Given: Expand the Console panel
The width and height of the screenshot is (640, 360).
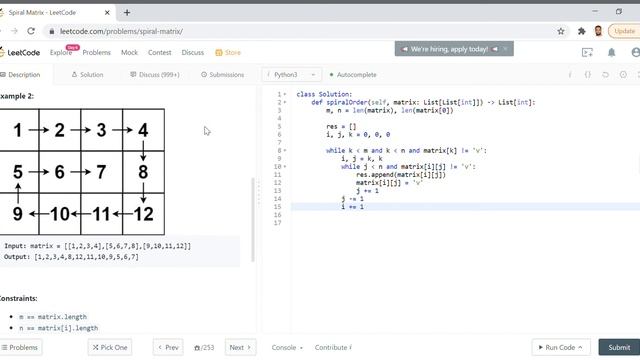Looking at the screenshot, I should [x=287, y=347].
